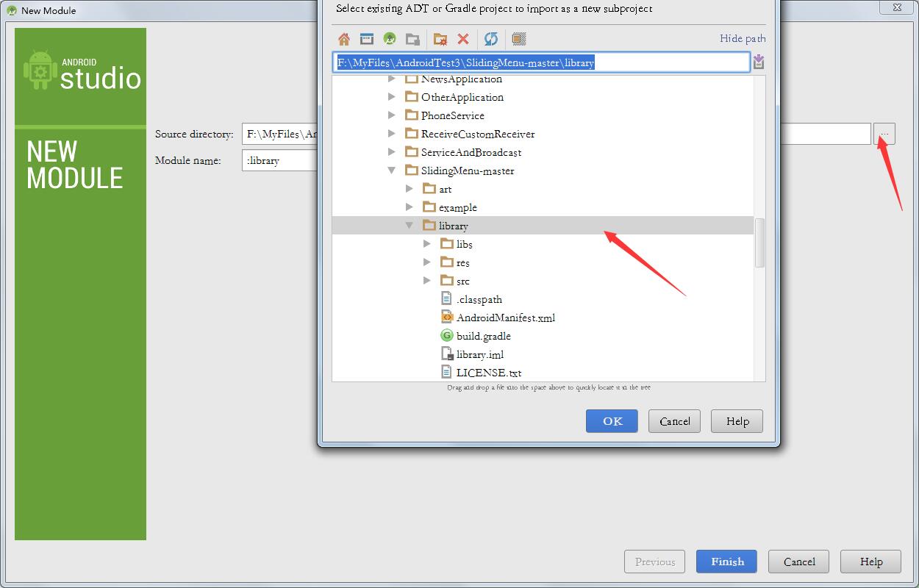919x588 pixels.
Task: Click the OtherApplication folder icon
Action: pos(412,97)
